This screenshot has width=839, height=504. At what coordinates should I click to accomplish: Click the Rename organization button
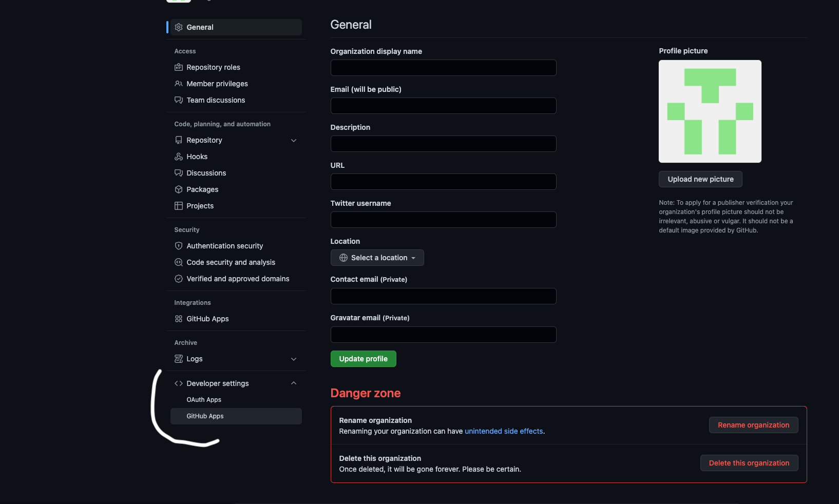(753, 425)
